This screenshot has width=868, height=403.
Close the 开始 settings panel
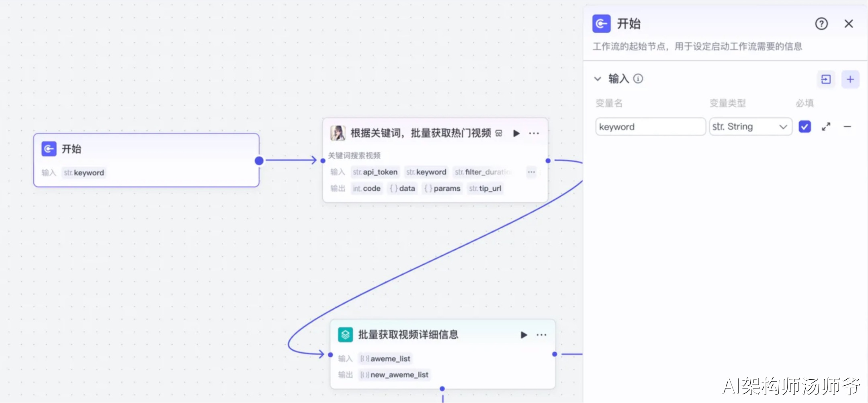coord(849,24)
